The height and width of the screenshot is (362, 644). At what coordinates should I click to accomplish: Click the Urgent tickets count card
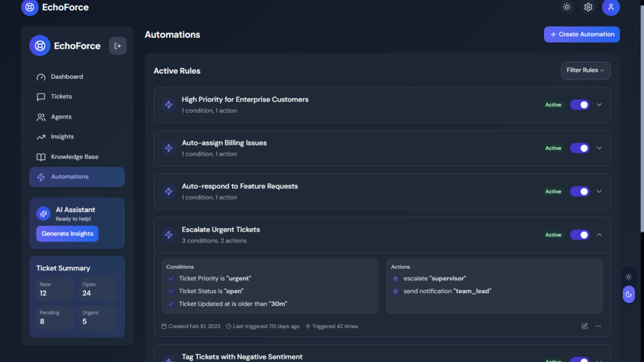click(98, 318)
